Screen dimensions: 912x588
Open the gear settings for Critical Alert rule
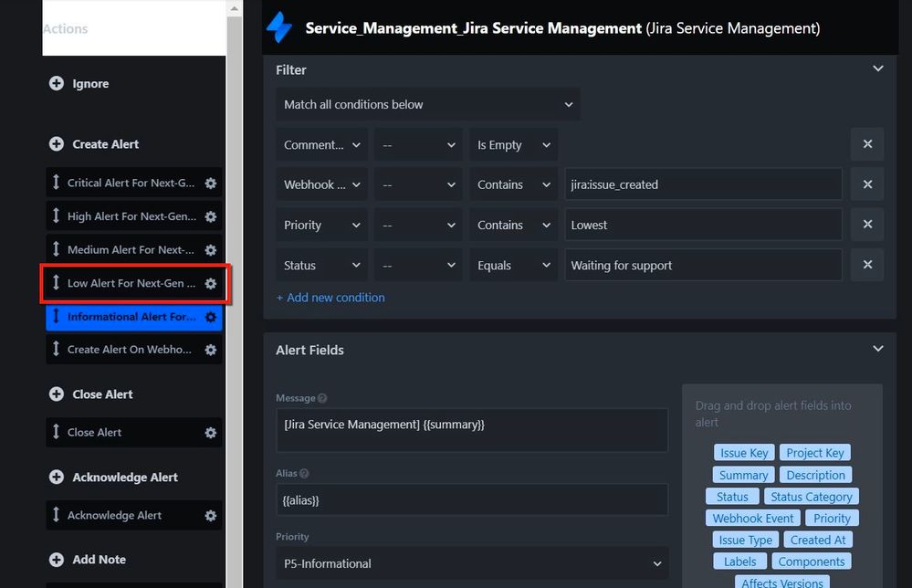coord(211,184)
